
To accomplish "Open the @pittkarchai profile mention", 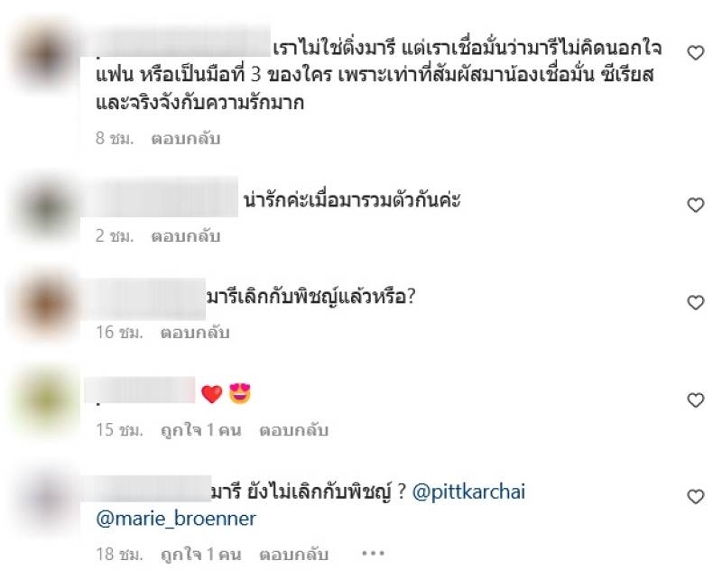I will tap(468, 492).
